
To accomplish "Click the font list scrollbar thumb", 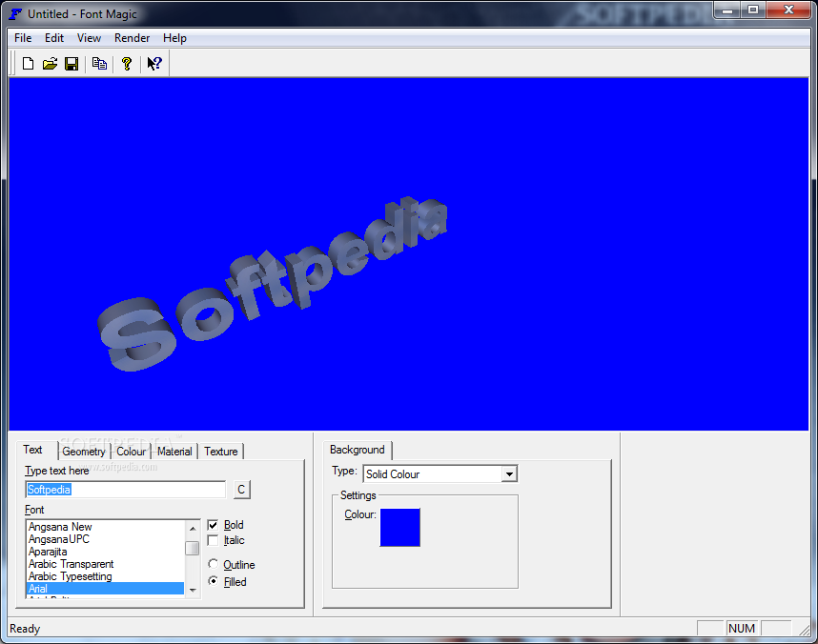I will (193, 548).
